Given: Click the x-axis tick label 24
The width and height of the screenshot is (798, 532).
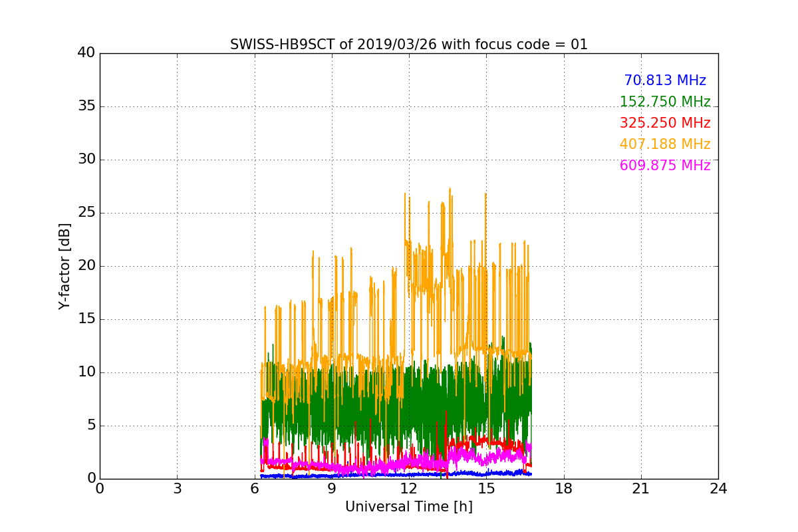Looking at the screenshot, I should click(x=718, y=489).
